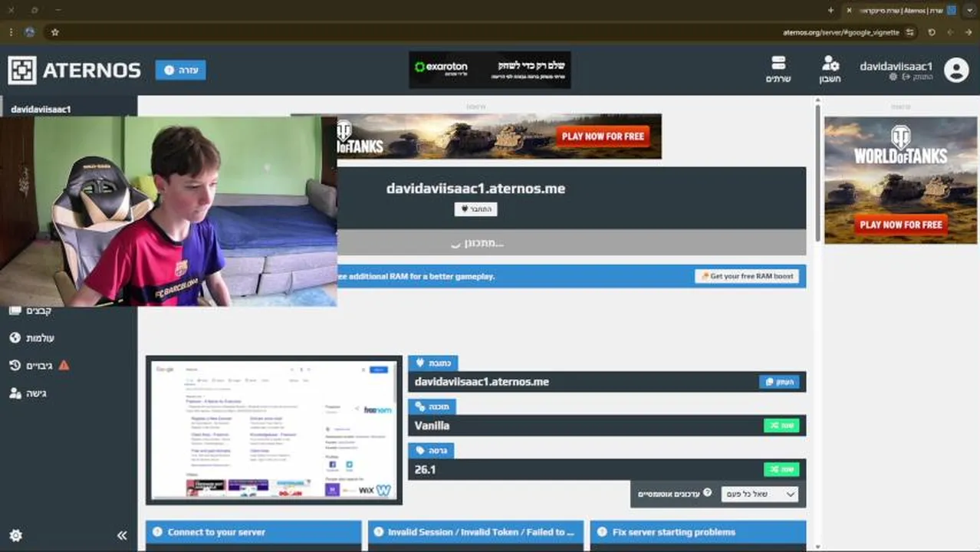Click the site settings icon in address bar
The width and height of the screenshot is (980, 552).
[910, 32]
